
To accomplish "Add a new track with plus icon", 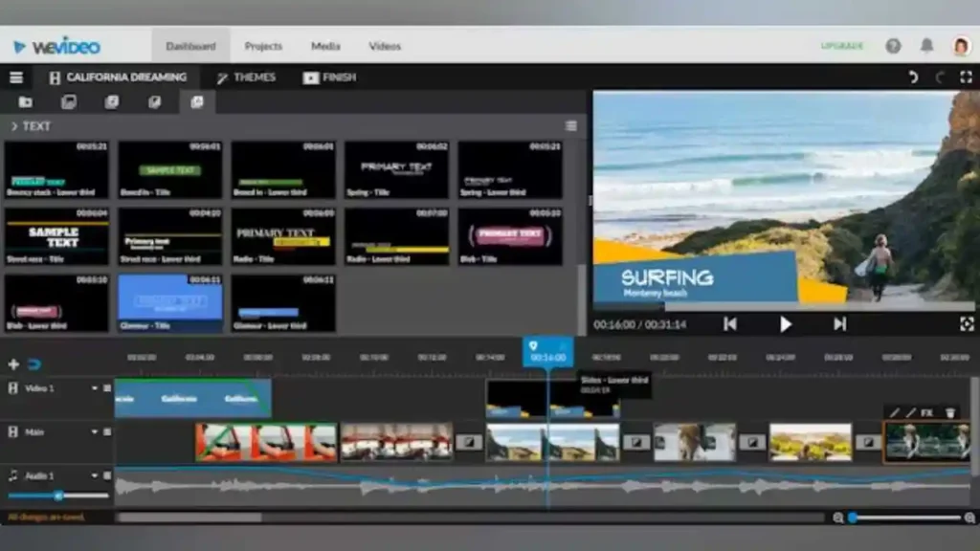I will tap(13, 364).
